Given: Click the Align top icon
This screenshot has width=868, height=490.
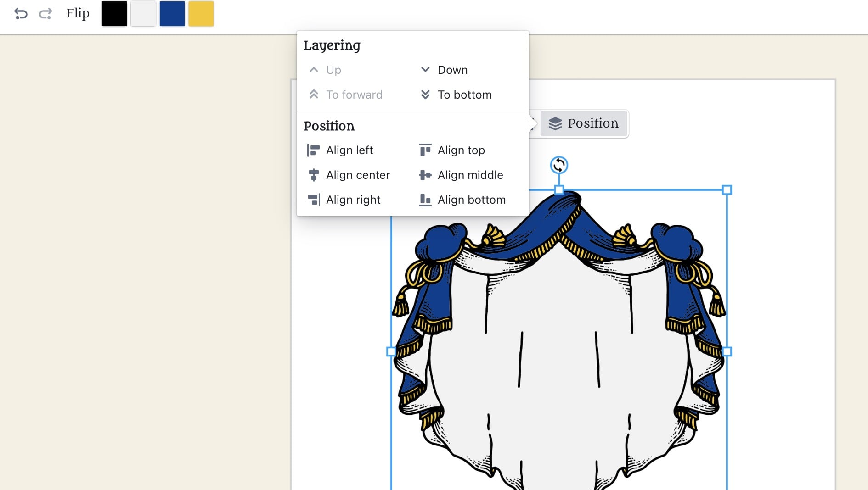Looking at the screenshot, I should pos(425,150).
